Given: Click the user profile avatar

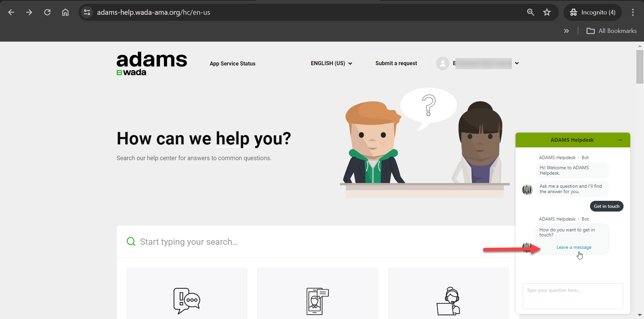Looking at the screenshot, I should pos(443,63).
